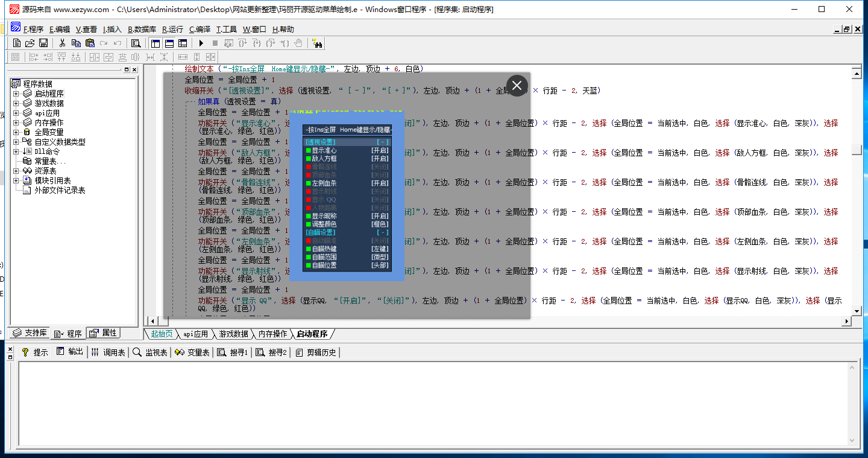Close the menu preview image overlay

pyautogui.click(x=517, y=86)
